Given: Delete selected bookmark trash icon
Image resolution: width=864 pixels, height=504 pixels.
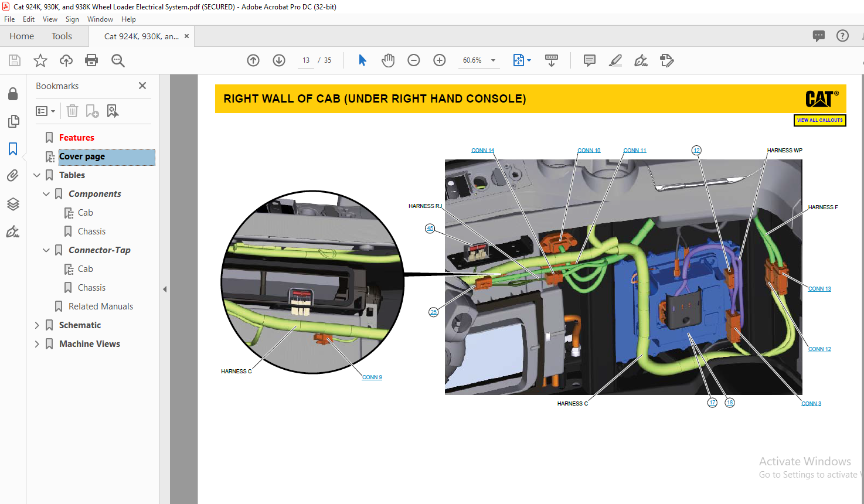Looking at the screenshot, I should [72, 111].
